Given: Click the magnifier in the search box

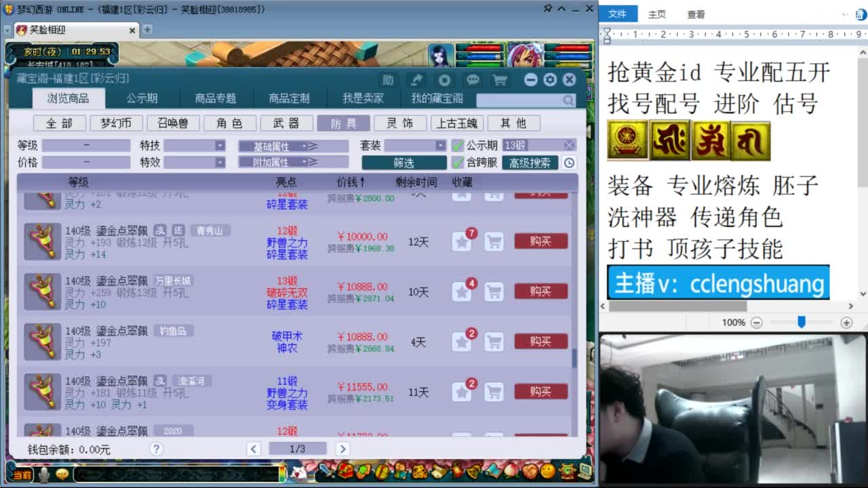Looking at the screenshot, I should (x=568, y=100).
